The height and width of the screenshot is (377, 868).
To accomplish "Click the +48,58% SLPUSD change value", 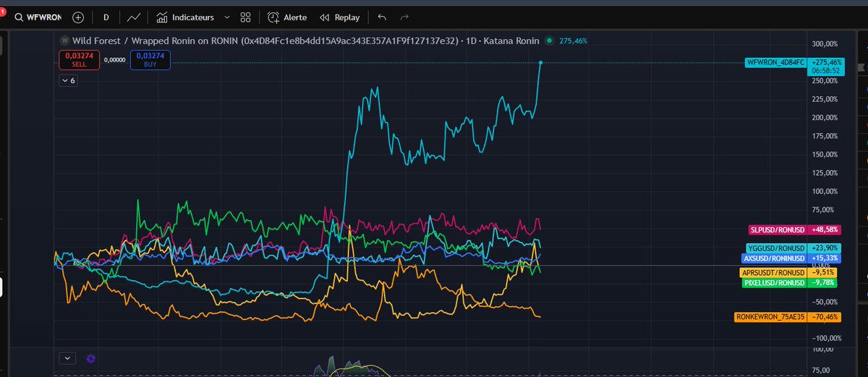I will [825, 229].
